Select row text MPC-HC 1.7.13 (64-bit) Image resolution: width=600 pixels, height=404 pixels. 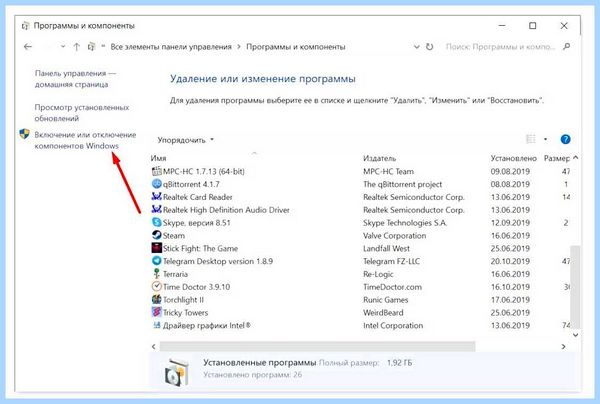click(x=204, y=171)
